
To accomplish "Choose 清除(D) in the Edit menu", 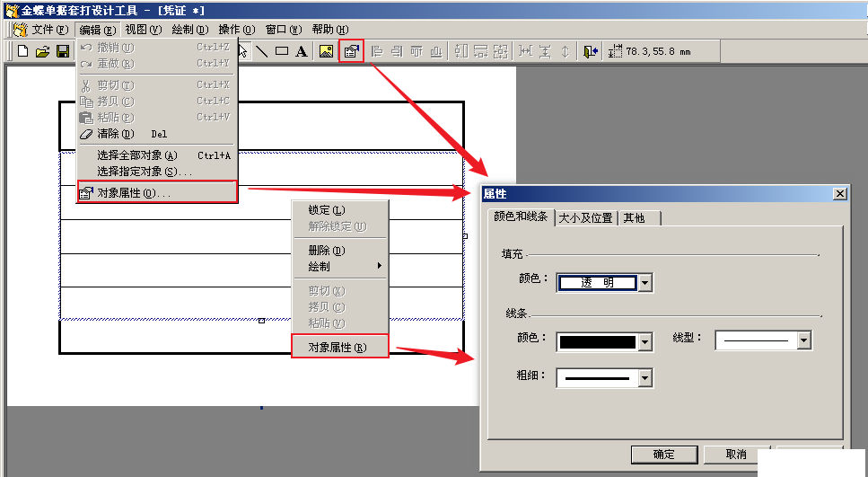I will [157, 134].
